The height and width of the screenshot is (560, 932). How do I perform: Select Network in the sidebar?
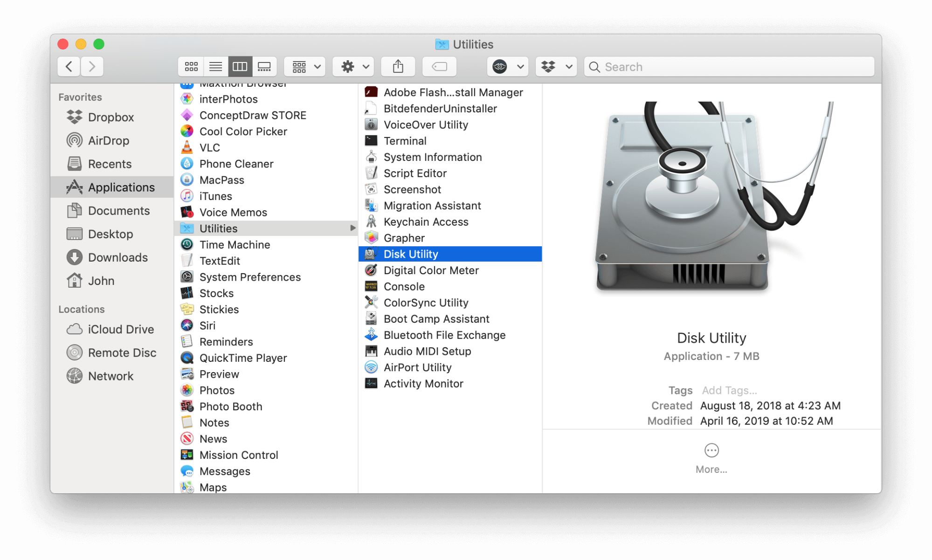(112, 376)
